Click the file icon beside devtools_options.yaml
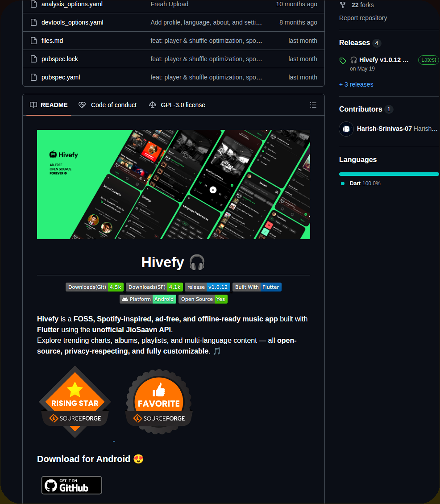The image size is (440, 504). [x=33, y=22]
